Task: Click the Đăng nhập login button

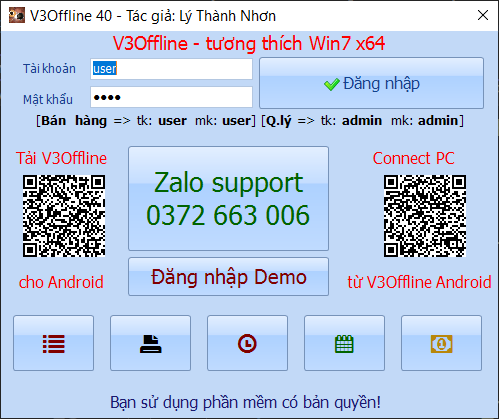Action: [x=371, y=83]
